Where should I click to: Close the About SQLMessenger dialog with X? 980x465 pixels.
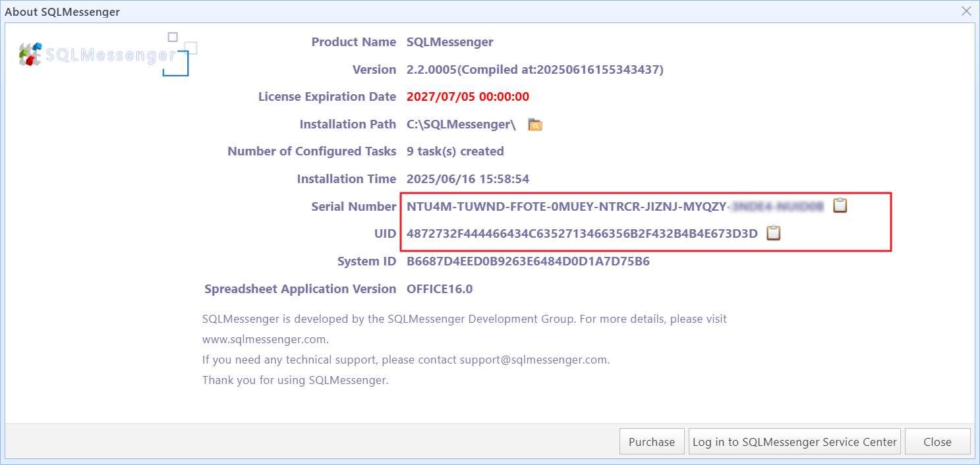(x=966, y=11)
